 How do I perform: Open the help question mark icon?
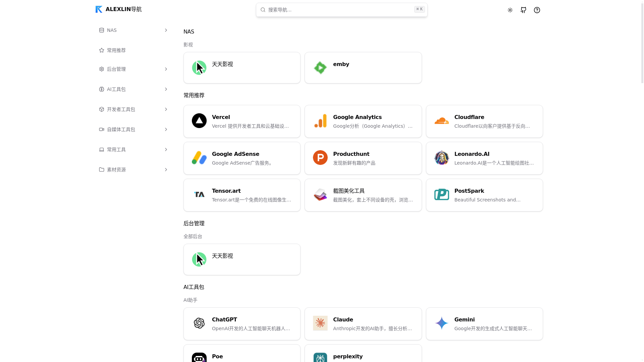tap(537, 10)
